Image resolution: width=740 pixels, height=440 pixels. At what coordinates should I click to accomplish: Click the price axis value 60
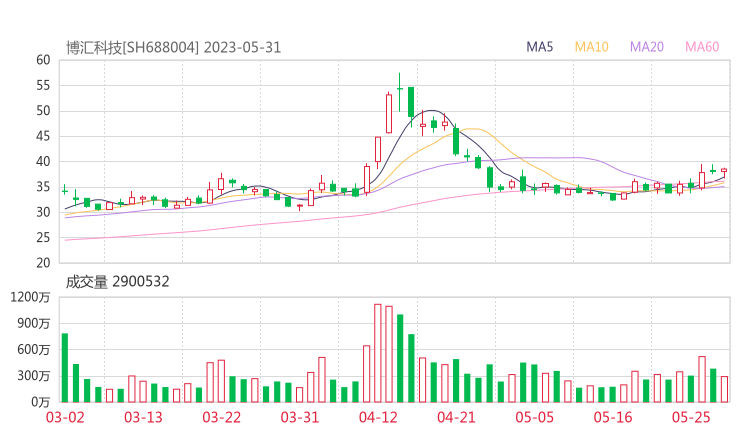(43, 60)
